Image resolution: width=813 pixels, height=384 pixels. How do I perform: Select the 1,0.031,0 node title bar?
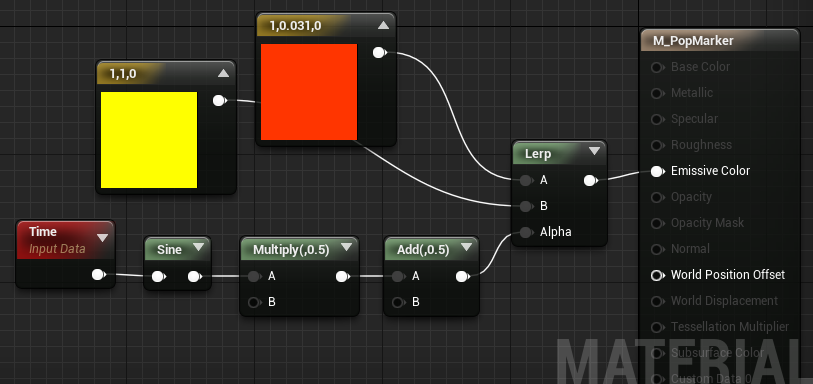(x=326, y=25)
